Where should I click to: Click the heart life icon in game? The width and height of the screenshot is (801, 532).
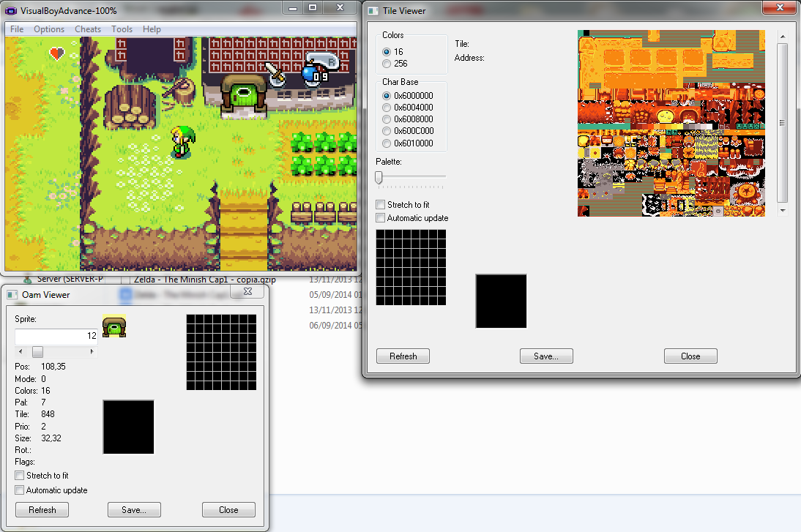[x=56, y=53]
